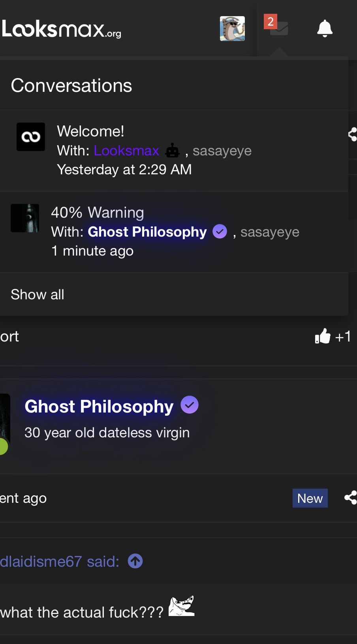Image resolution: width=357 pixels, height=644 pixels.
Task: Open the 40% Warning conversation
Action: (x=97, y=213)
